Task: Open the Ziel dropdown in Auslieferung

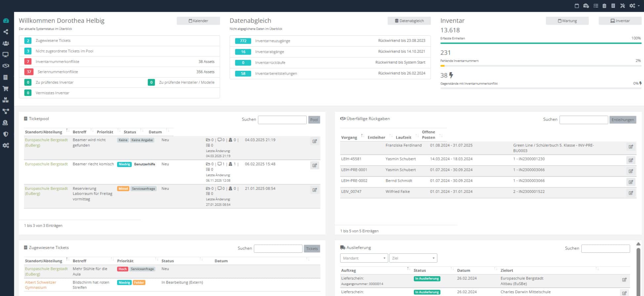Action: coord(413,258)
